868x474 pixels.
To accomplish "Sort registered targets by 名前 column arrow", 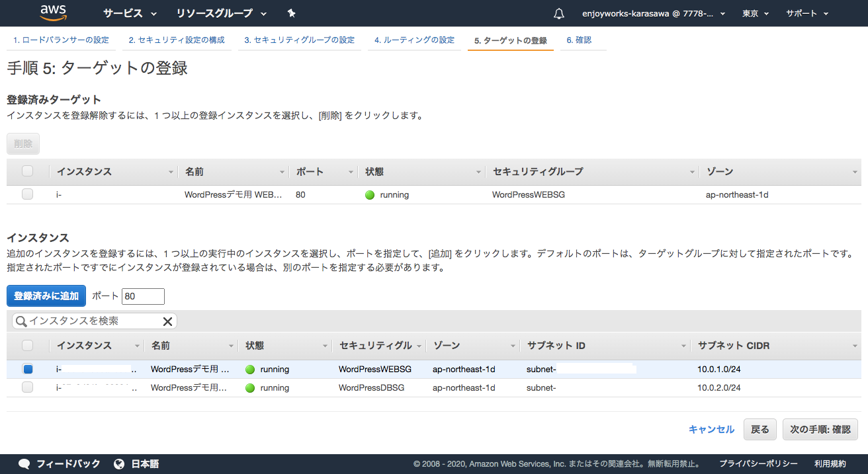I will coord(282,172).
